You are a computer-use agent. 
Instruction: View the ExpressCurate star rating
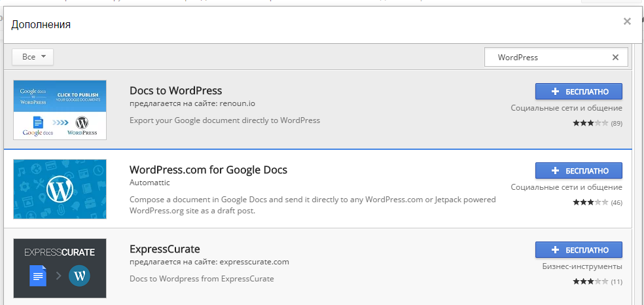pos(590,281)
